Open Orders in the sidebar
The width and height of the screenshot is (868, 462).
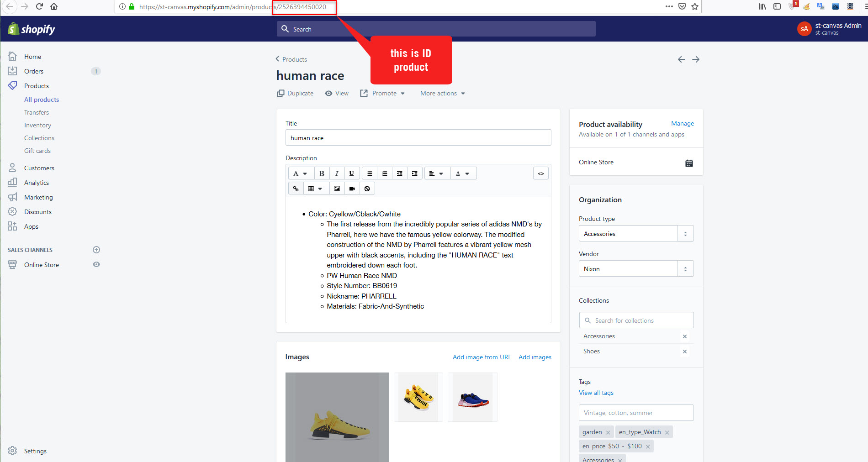click(34, 71)
